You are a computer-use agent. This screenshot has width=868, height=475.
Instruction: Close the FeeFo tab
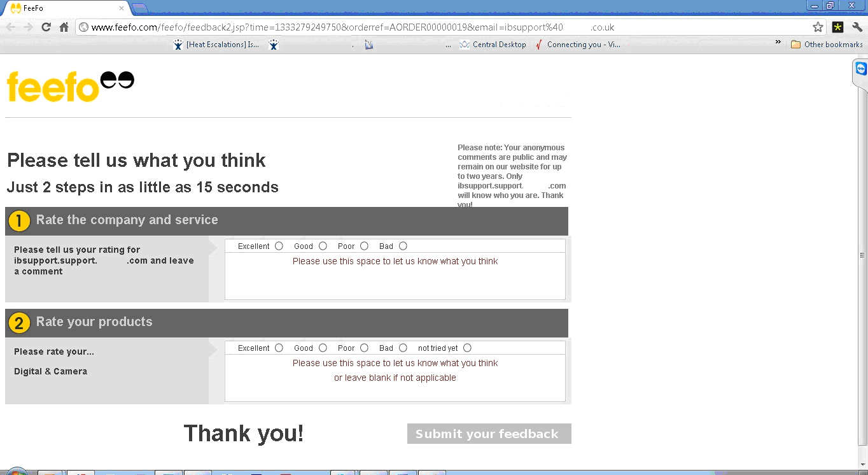[122, 8]
